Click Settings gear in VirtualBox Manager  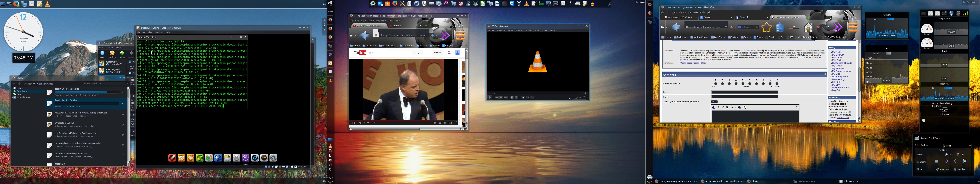coord(112,55)
